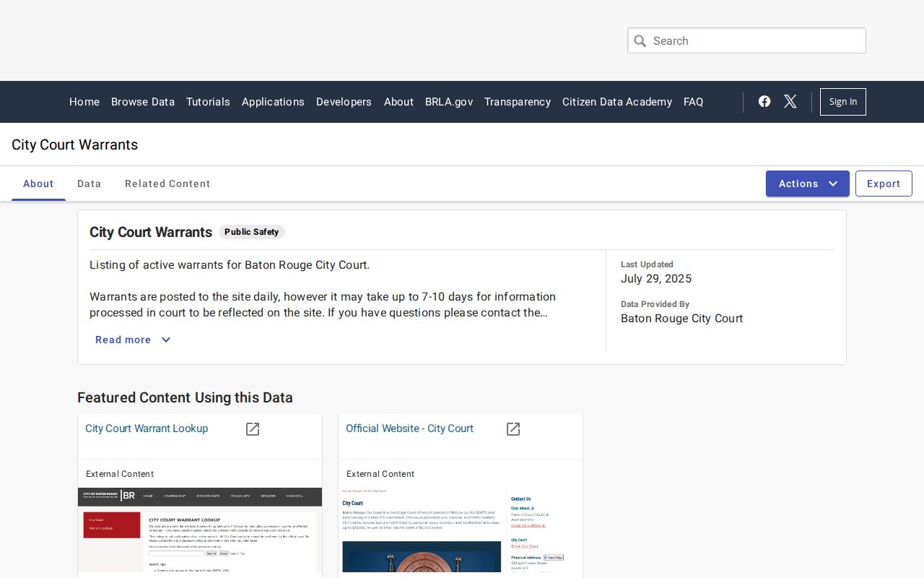The image size is (924, 578).
Task: Click the 'Featured Content Using this Data' heading
Action: click(x=185, y=397)
